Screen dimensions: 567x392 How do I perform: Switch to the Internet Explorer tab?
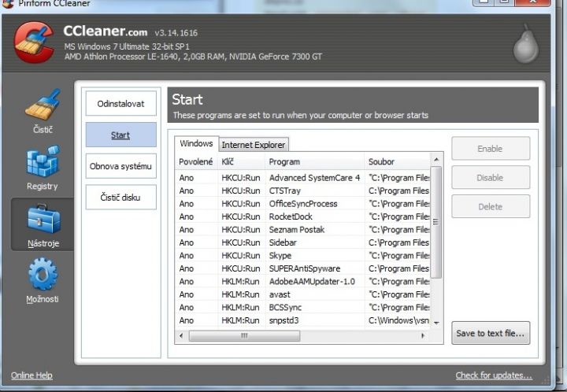point(254,145)
